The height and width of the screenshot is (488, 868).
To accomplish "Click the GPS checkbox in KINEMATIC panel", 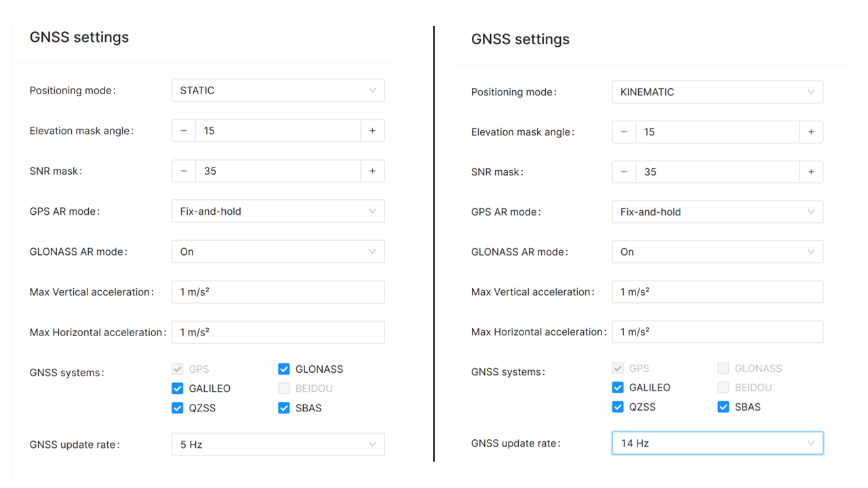I will click(x=618, y=368).
